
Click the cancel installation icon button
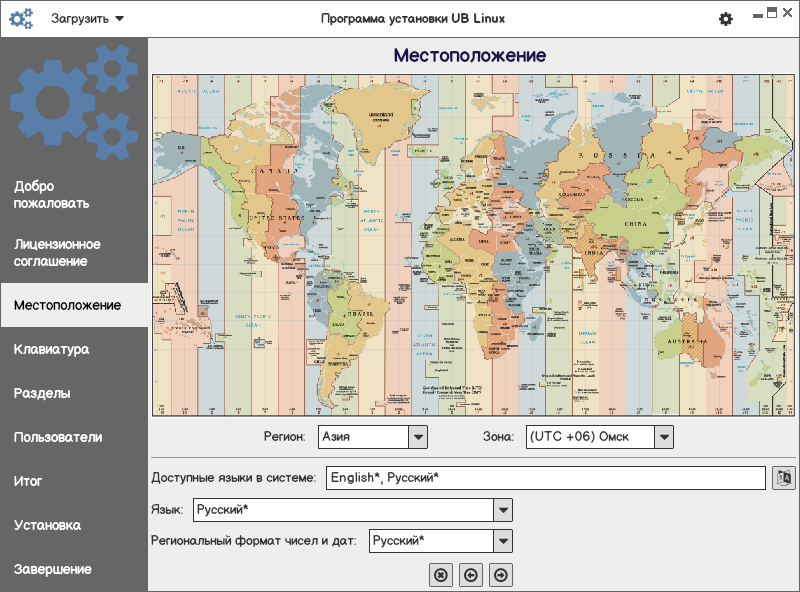[x=440, y=575]
